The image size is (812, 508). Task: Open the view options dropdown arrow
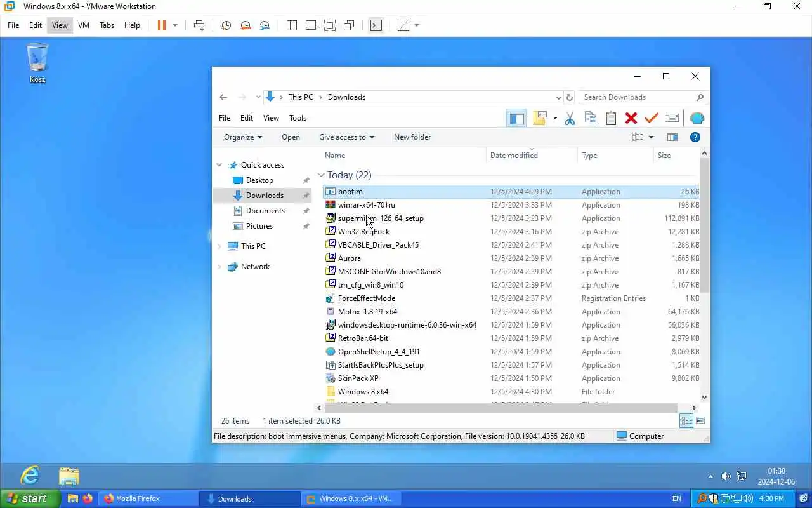point(651,137)
